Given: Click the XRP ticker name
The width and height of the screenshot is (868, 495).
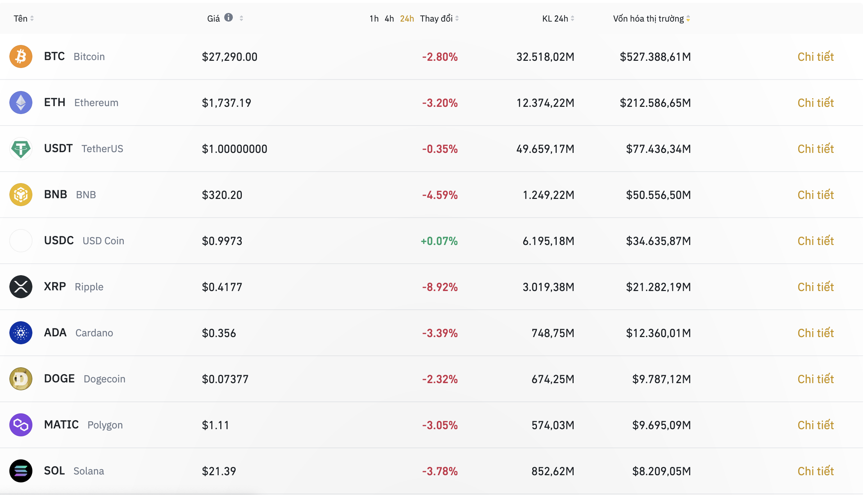Looking at the screenshot, I should [55, 286].
